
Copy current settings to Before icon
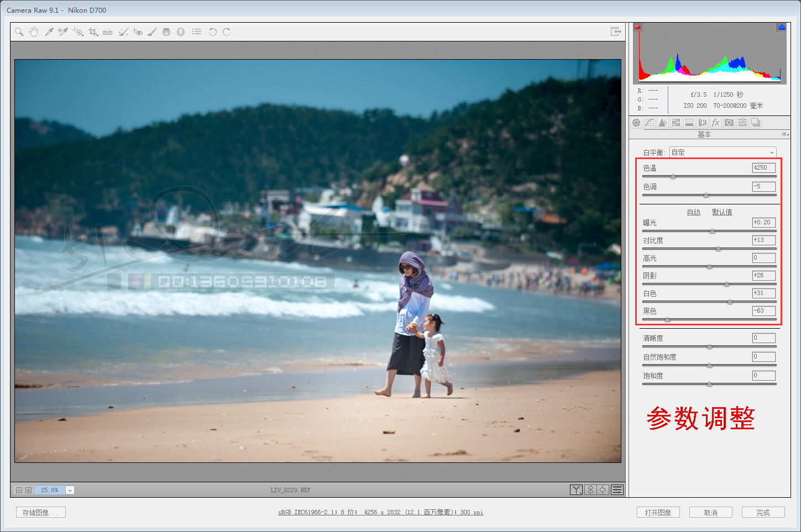click(603, 489)
